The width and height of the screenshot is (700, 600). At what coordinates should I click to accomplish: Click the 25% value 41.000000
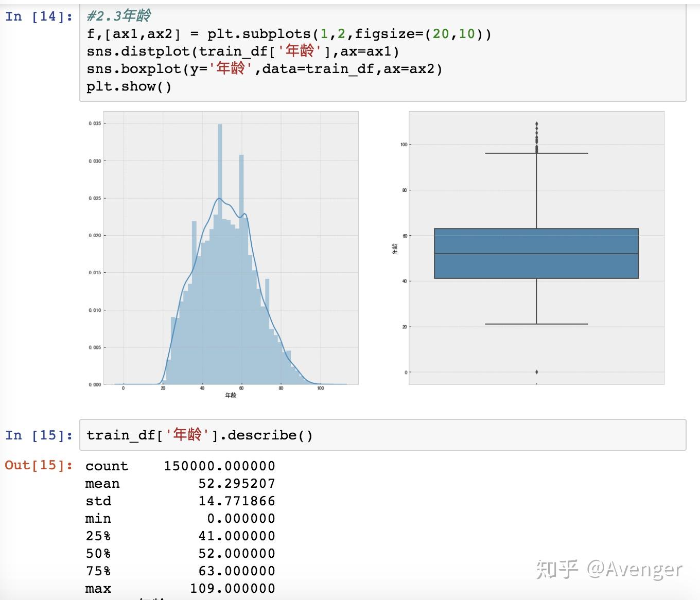click(x=237, y=536)
